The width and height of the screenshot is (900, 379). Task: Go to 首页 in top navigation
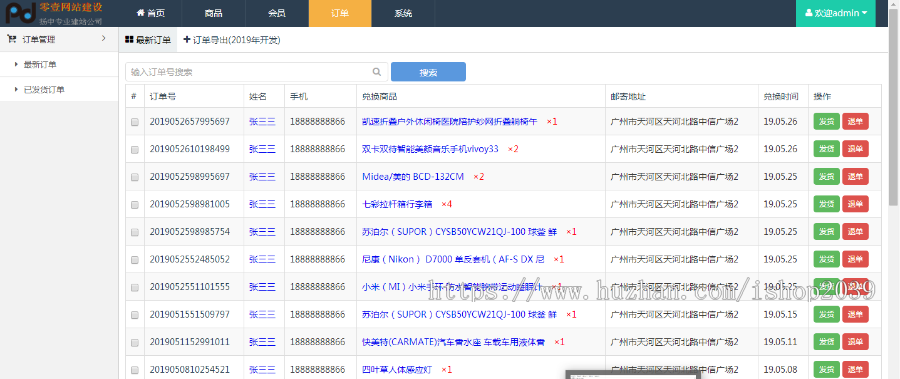point(150,13)
